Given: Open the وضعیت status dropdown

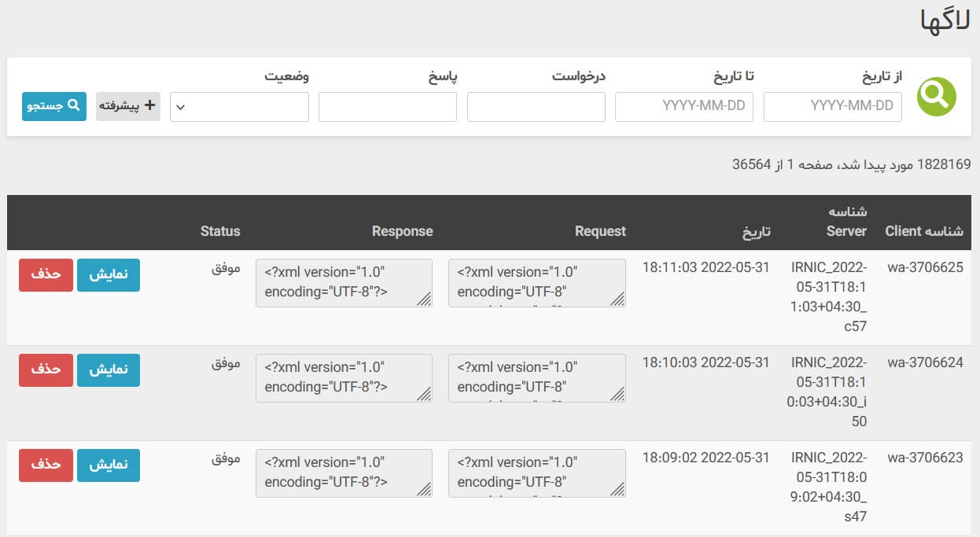Looking at the screenshot, I should point(239,107).
